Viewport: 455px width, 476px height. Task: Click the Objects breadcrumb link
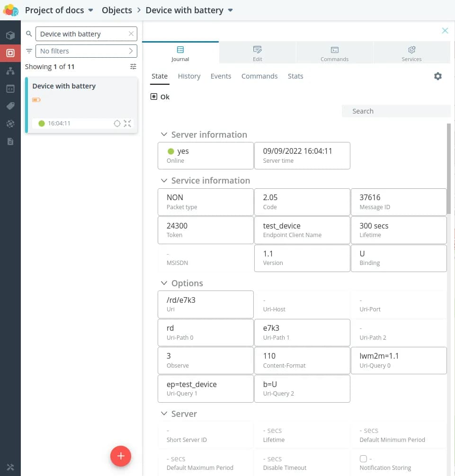[x=116, y=10]
